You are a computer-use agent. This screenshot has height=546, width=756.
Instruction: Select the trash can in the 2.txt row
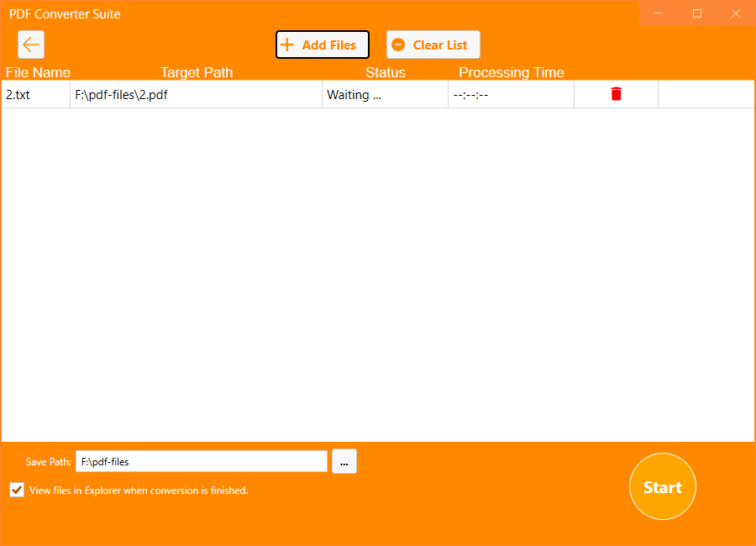coord(616,94)
